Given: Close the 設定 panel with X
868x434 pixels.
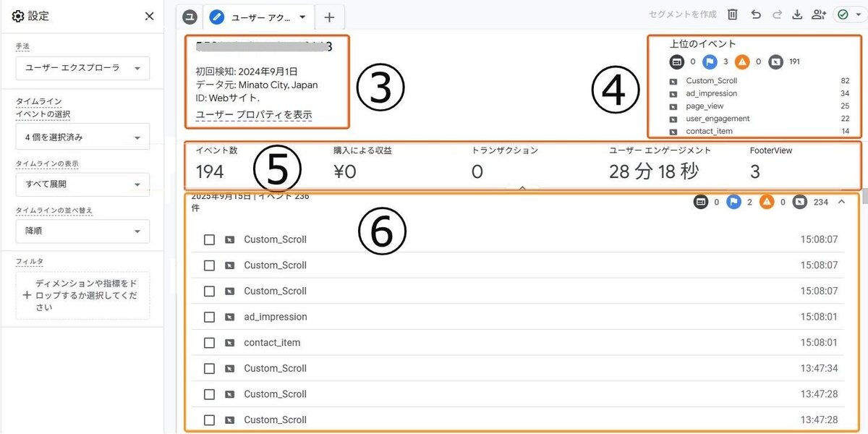Looking at the screenshot, I should point(149,16).
